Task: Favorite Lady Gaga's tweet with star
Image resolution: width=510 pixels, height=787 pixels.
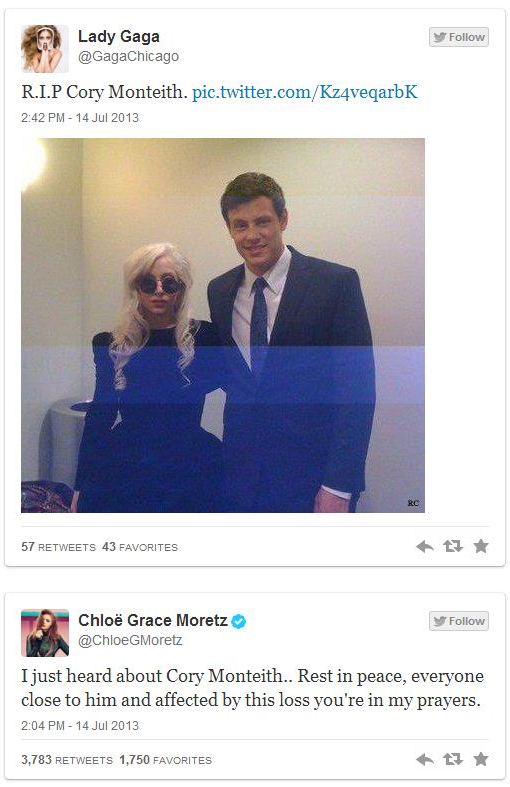Action: 480,546
